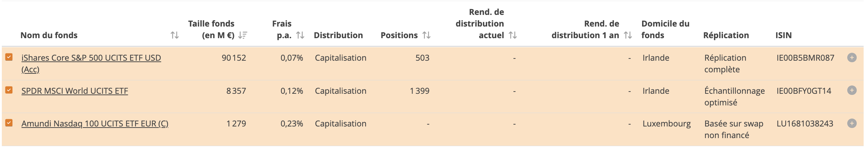Open iShares Core S&P 500 UCITS ETF link
Screen dimensions: 868x149
pos(91,64)
